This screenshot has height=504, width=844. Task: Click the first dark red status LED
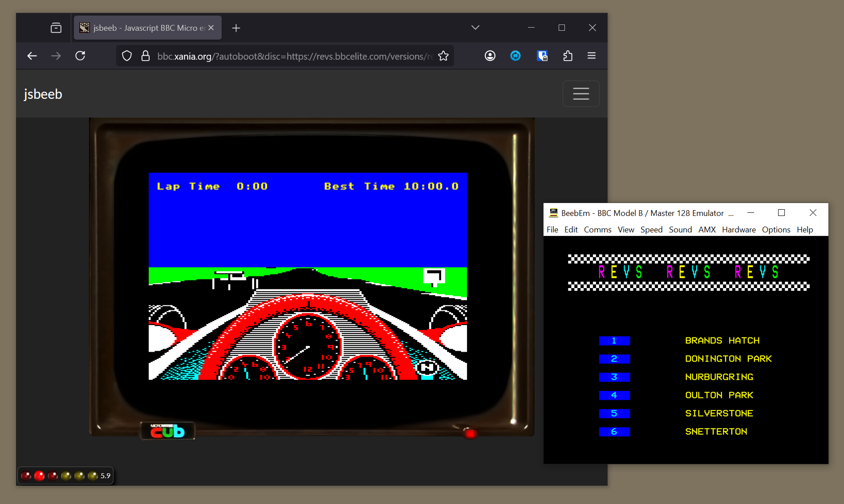(x=26, y=476)
